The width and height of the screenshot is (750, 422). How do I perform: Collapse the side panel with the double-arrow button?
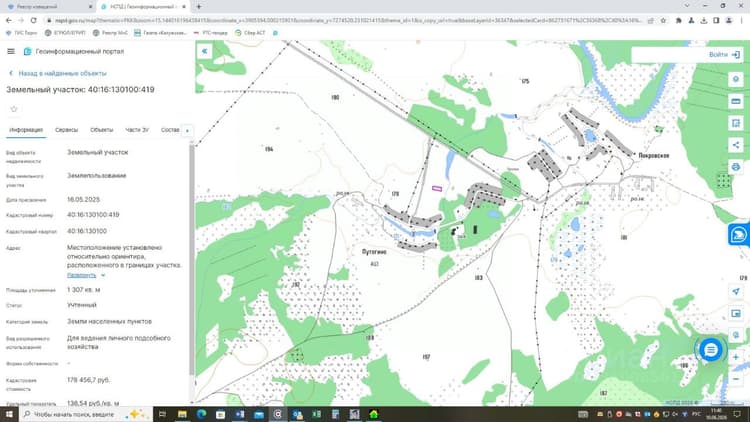pos(204,51)
